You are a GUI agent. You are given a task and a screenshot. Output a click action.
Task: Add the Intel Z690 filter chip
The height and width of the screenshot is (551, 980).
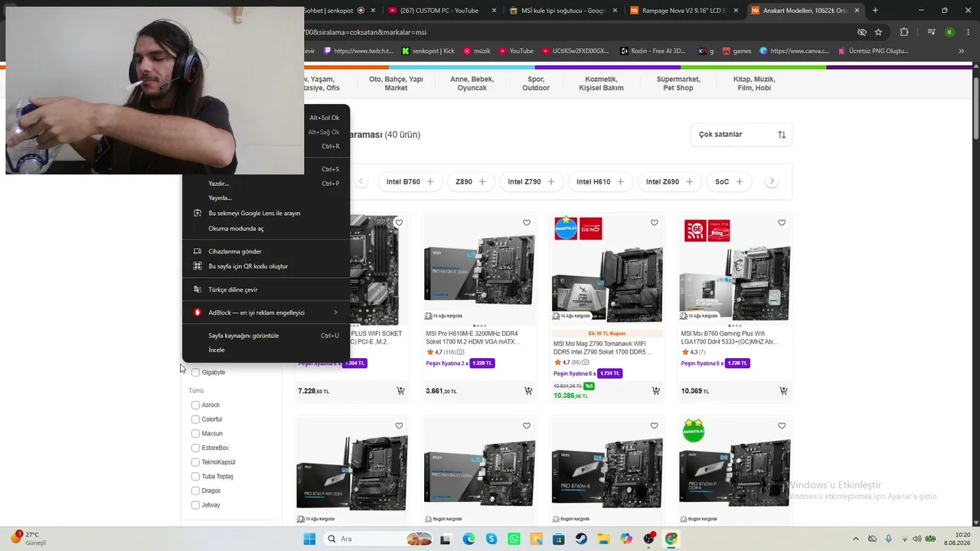point(669,182)
